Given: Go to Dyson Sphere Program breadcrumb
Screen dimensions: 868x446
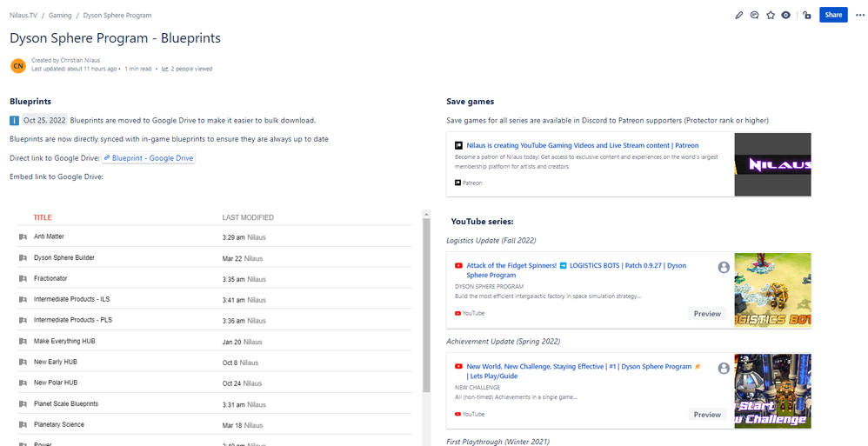Looking at the screenshot, I should pos(117,16).
